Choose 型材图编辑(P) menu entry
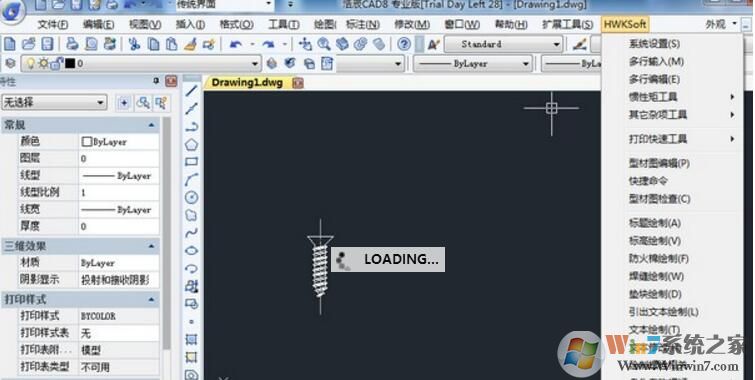The image size is (755, 380). [x=659, y=163]
